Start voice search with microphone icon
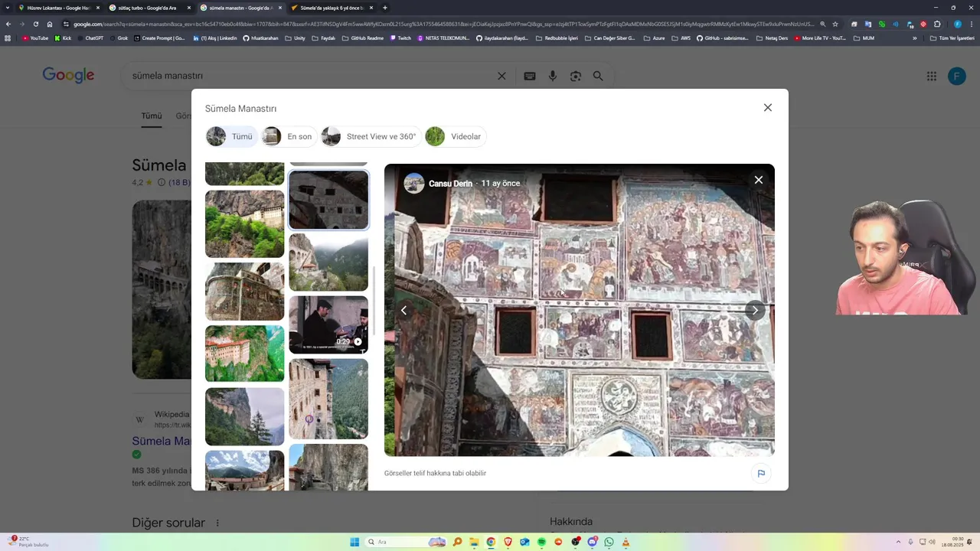The height and width of the screenshot is (551, 980). point(553,76)
